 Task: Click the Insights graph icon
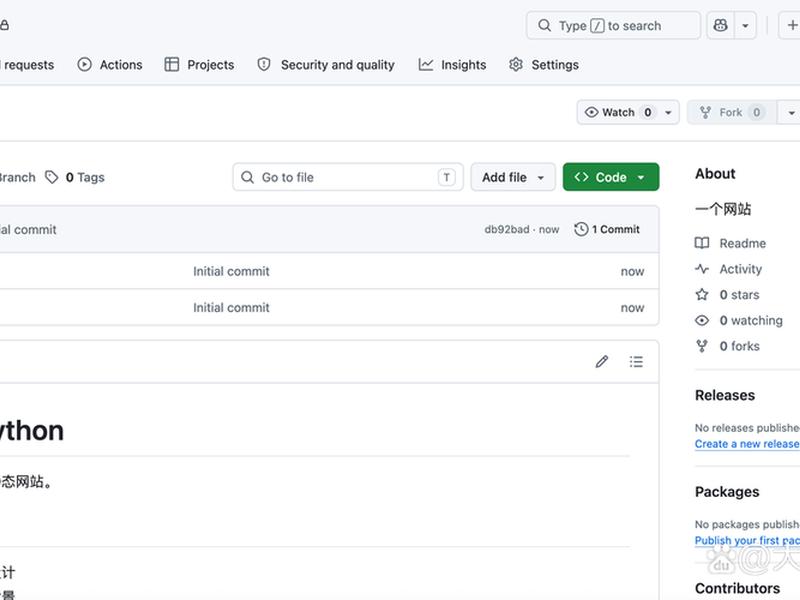(x=426, y=65)
